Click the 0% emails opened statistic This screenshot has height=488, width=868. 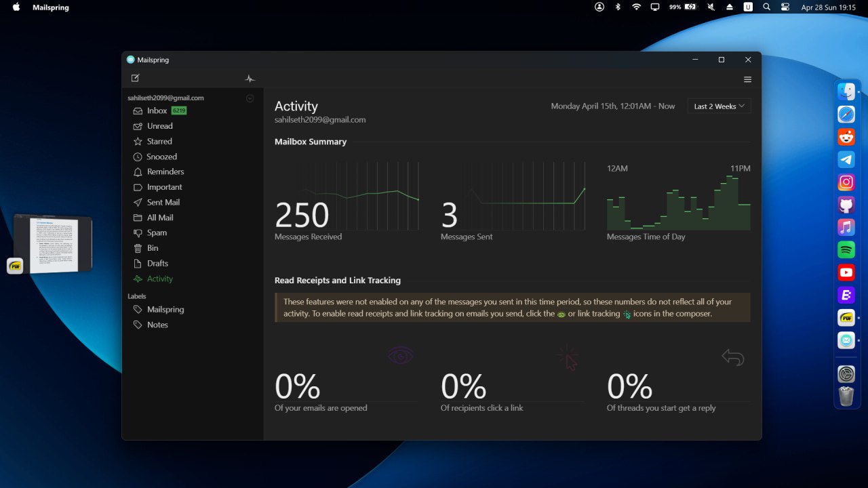click(297, 387)
